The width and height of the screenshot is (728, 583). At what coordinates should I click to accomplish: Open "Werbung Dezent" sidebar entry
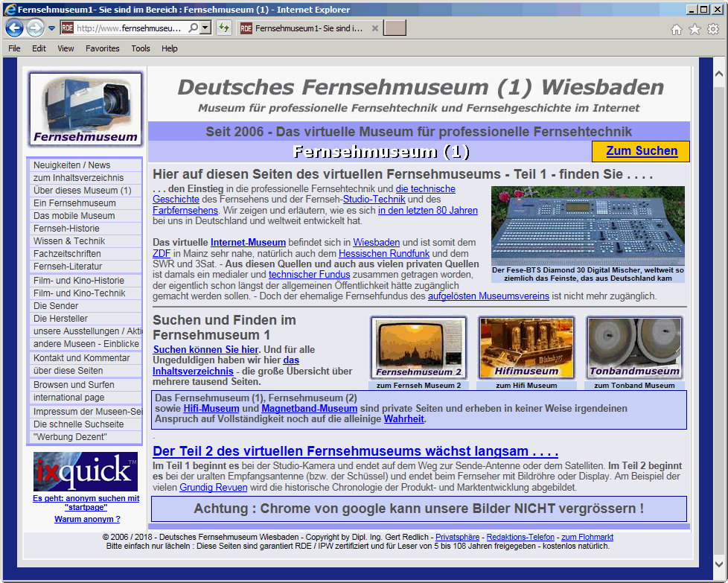[x=86, y=436]
